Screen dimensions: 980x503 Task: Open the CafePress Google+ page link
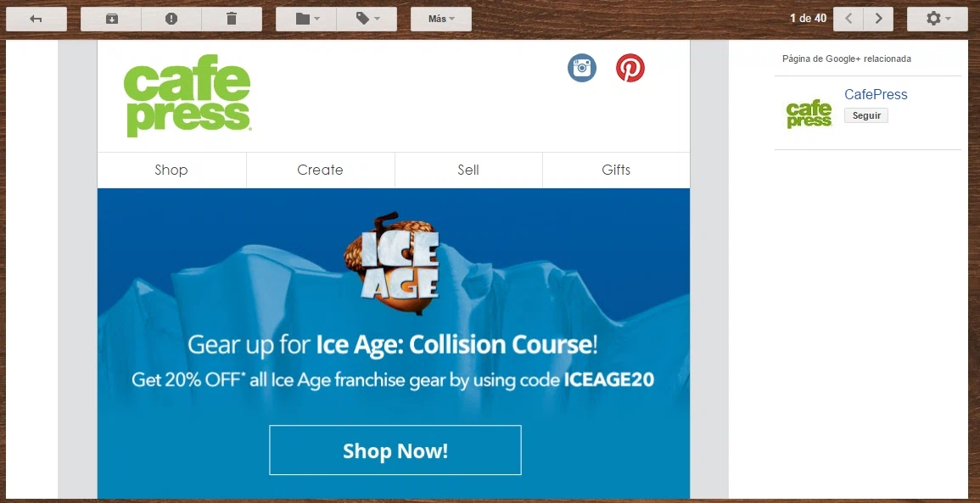pos(876,94)
